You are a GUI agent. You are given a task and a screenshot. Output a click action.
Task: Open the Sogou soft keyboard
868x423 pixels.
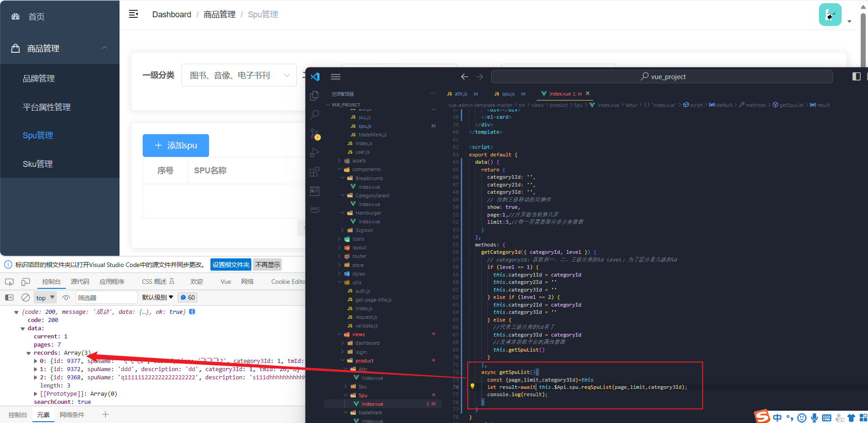pos(827,417)
